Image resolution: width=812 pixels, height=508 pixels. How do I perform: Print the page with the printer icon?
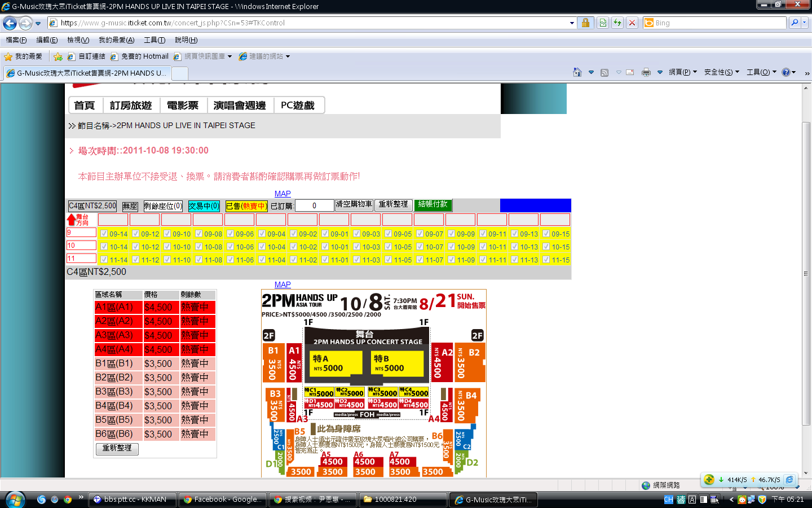pos(646,72)
